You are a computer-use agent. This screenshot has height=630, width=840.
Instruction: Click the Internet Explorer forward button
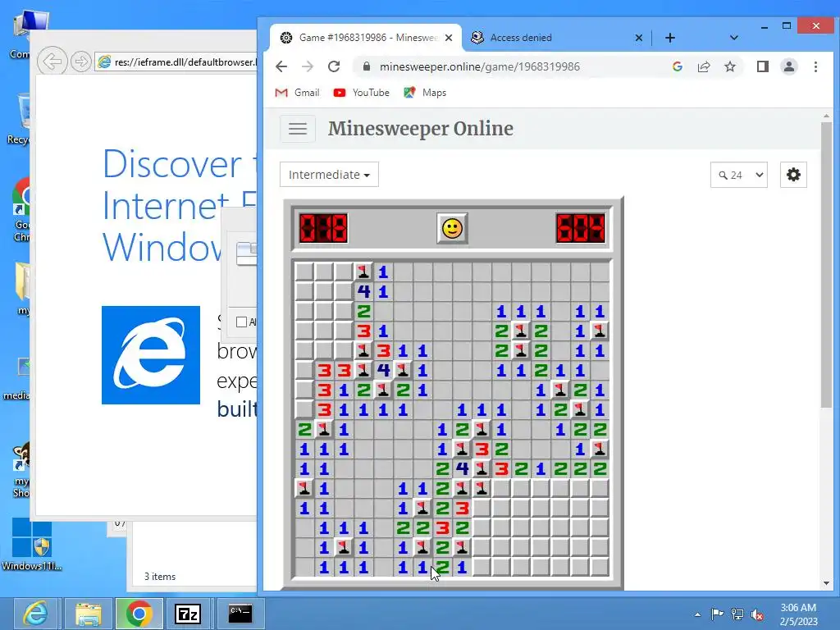80,62
